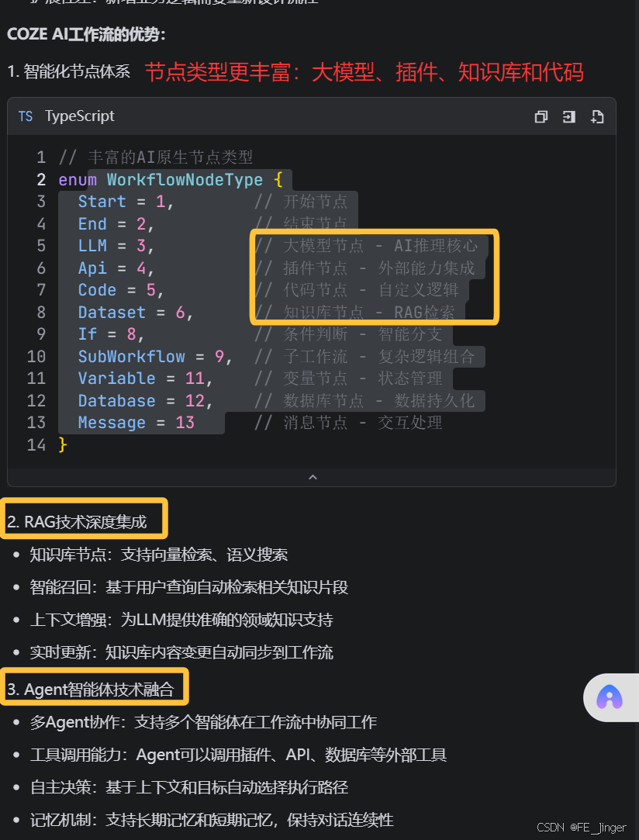Click the '1. 智能化节点体系' heading

click(69, 71)
